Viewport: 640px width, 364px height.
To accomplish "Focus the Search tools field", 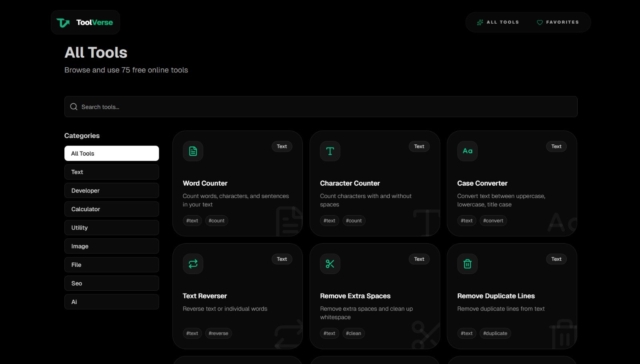I will [321, 107].
